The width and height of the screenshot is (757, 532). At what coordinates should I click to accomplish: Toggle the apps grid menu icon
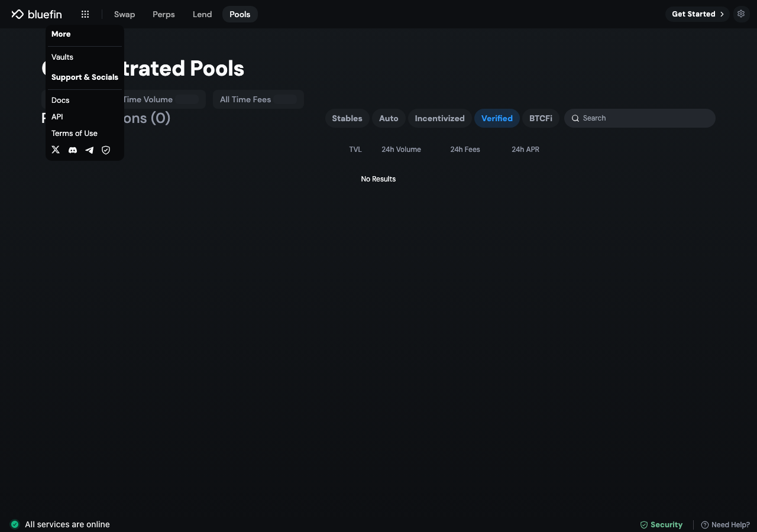coord(85,14)
